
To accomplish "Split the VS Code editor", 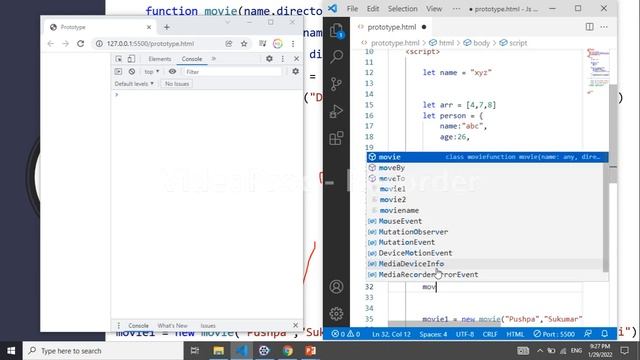I will 589,27.
